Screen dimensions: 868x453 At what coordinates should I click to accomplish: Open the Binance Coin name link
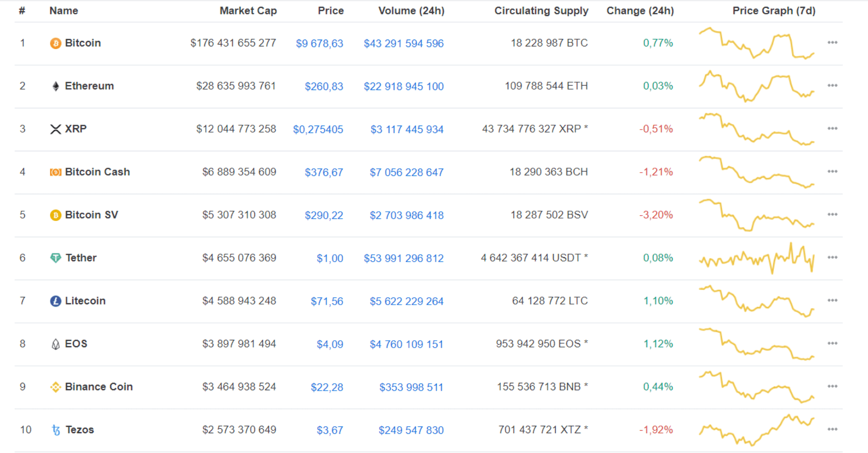tap(99, 387)
